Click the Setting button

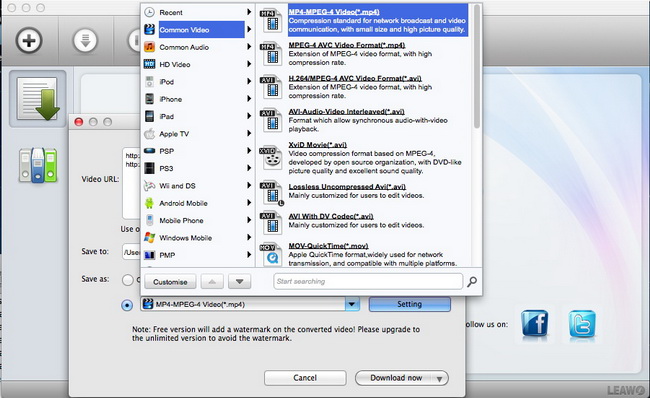coord(410,304)
